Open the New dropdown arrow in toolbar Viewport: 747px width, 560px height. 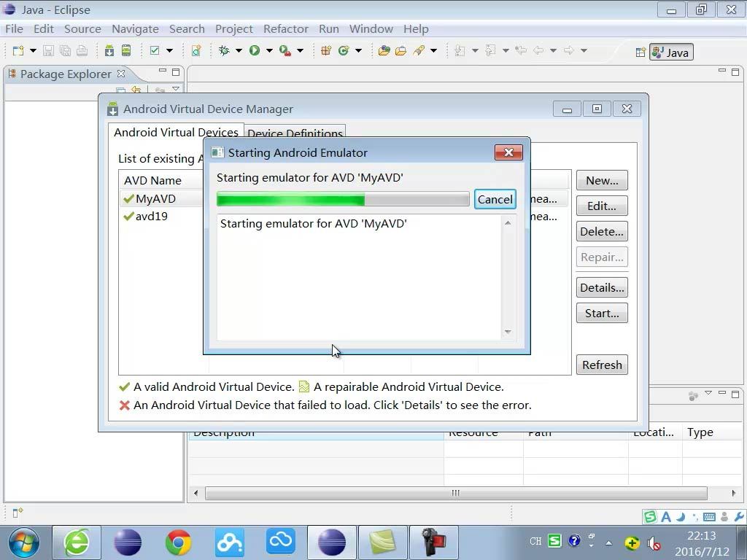coord(33,50)
